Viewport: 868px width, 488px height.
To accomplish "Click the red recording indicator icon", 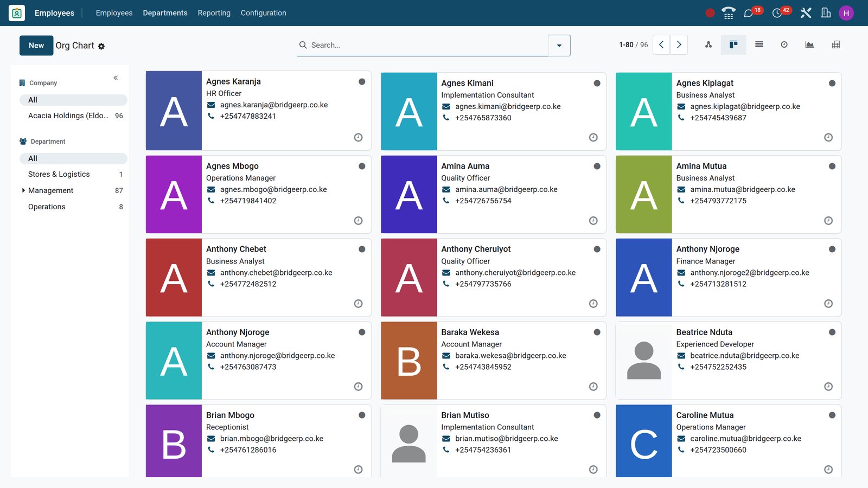I will click(x=710, y=13).
